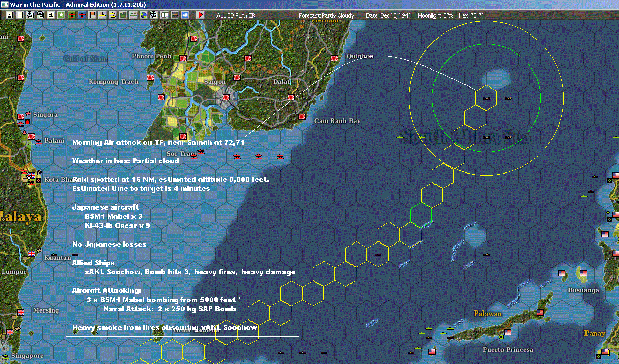Select ship icon right of circled task force

[x=508, y=97]
